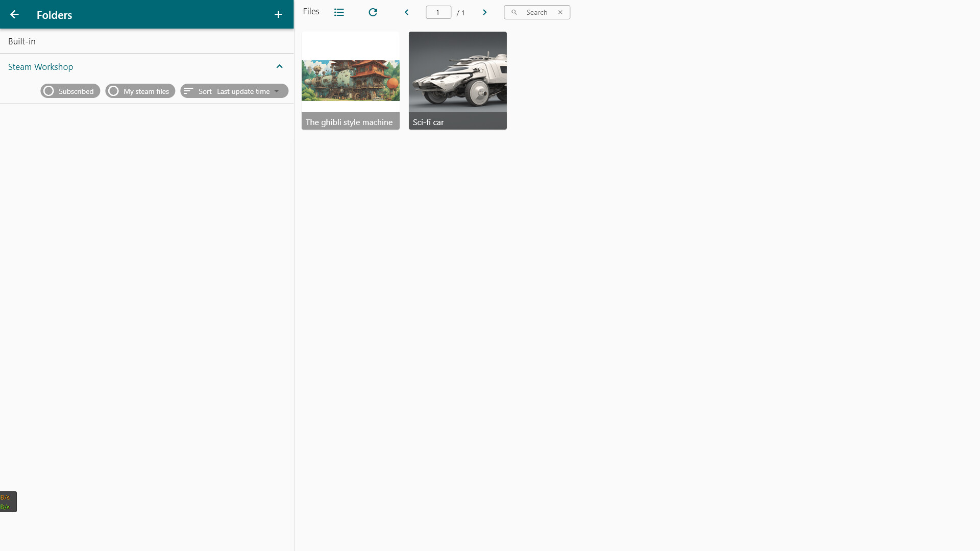Click the sort lines icon on the Sort pill
Screen dimensions: 980x551
tap(188, 91)
